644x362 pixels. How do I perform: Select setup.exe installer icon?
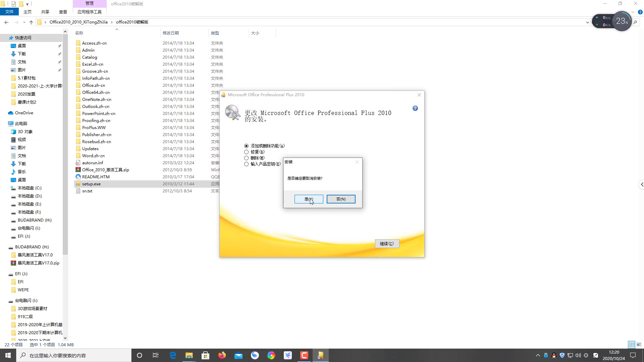78,184
